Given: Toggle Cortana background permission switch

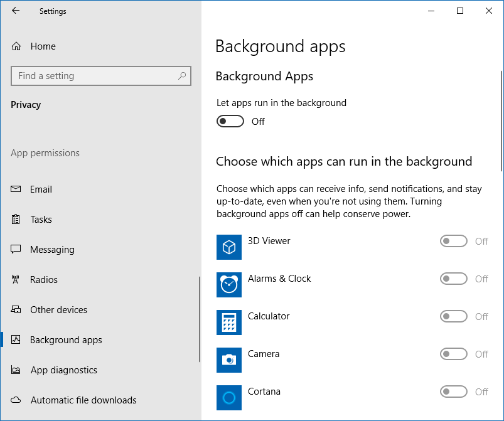Looking at the screenshot, I should (454, 392).
